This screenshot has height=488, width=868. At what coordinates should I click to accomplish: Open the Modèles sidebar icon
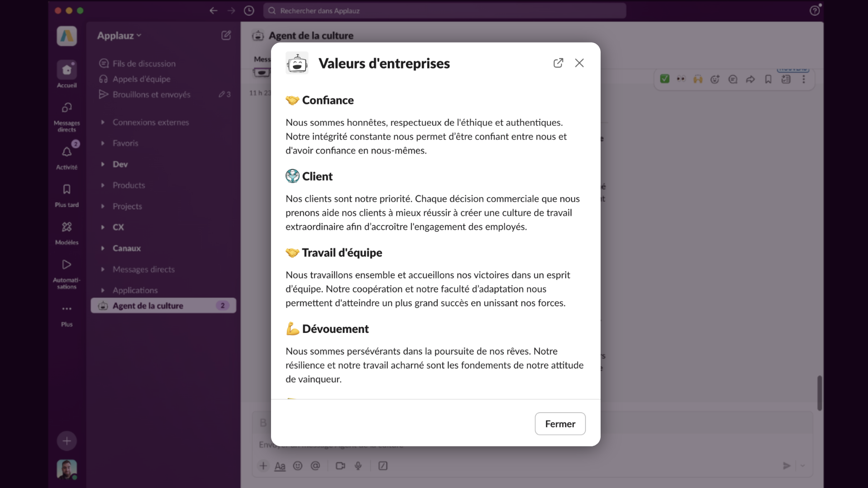(67, 227)
